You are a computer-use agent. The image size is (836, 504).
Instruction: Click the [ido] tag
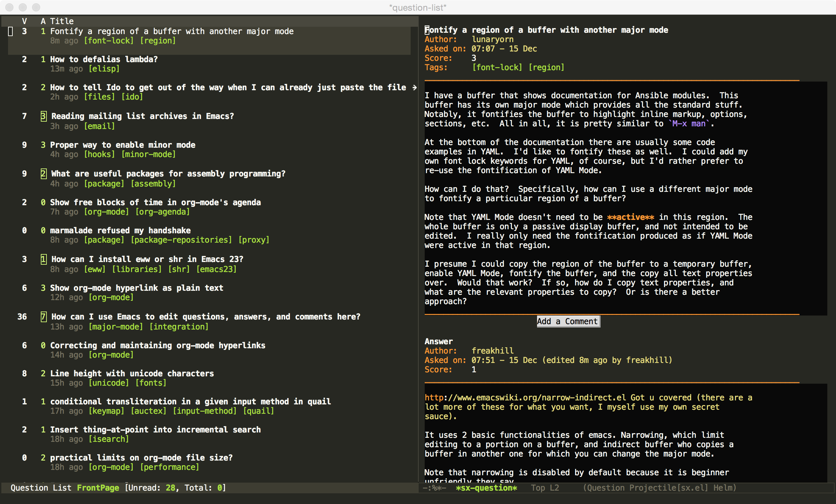point(132,97)
